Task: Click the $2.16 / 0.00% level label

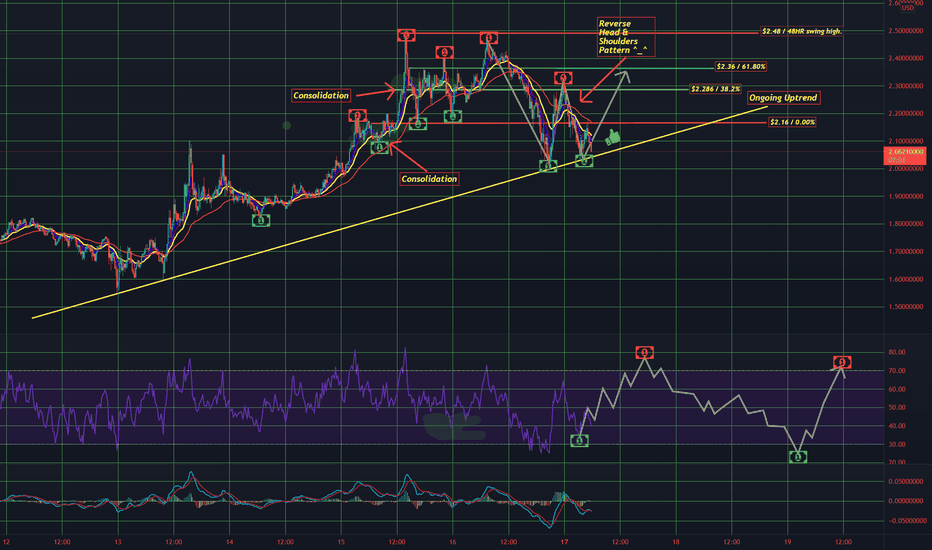Action: [792, 122]
